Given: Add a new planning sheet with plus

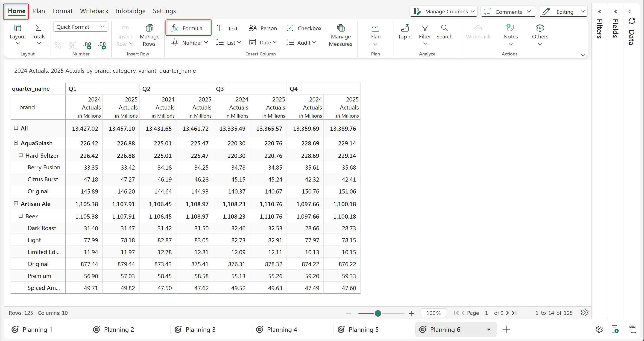Looking at the screenshot, I should (x=506, y=329).
